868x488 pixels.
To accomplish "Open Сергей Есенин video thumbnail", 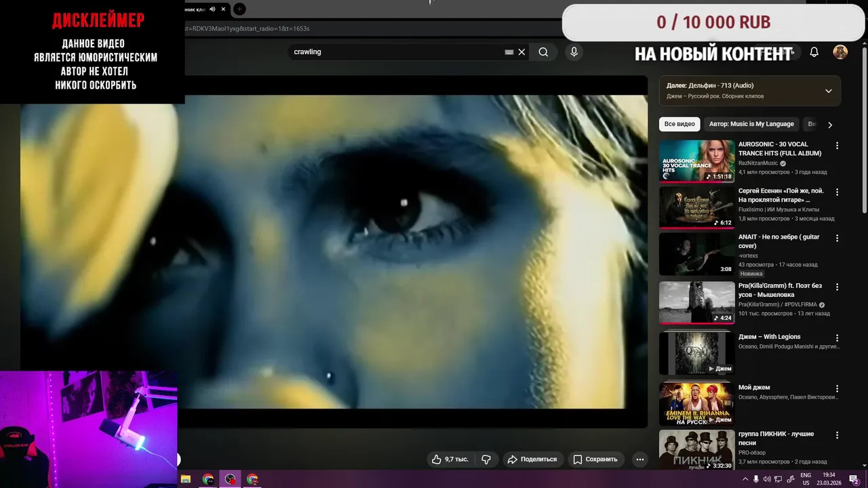I will pos(696,207).
